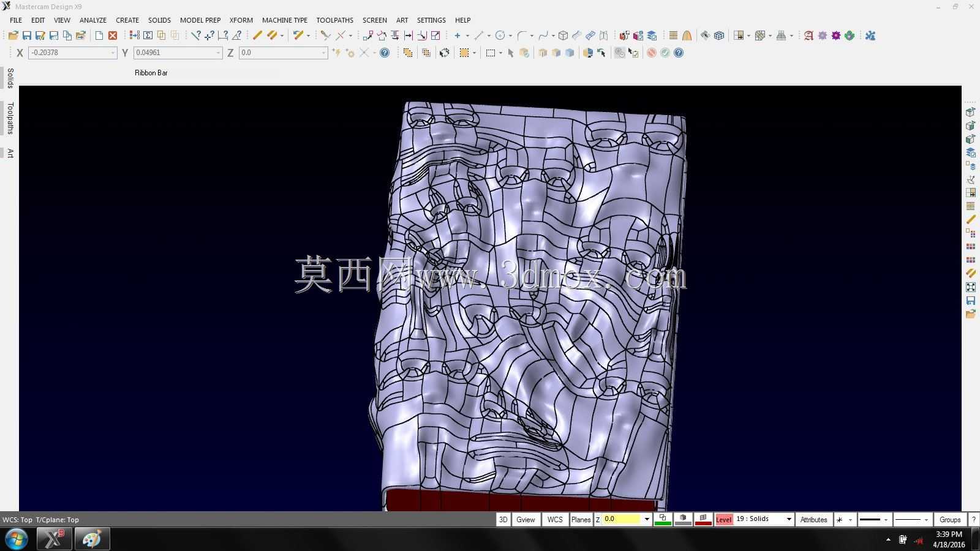Toggle the green wireframe color status icon
Image resolution: width=980 pixels, height=551 pixels.
pyautogui.click(x=663, y=519)
